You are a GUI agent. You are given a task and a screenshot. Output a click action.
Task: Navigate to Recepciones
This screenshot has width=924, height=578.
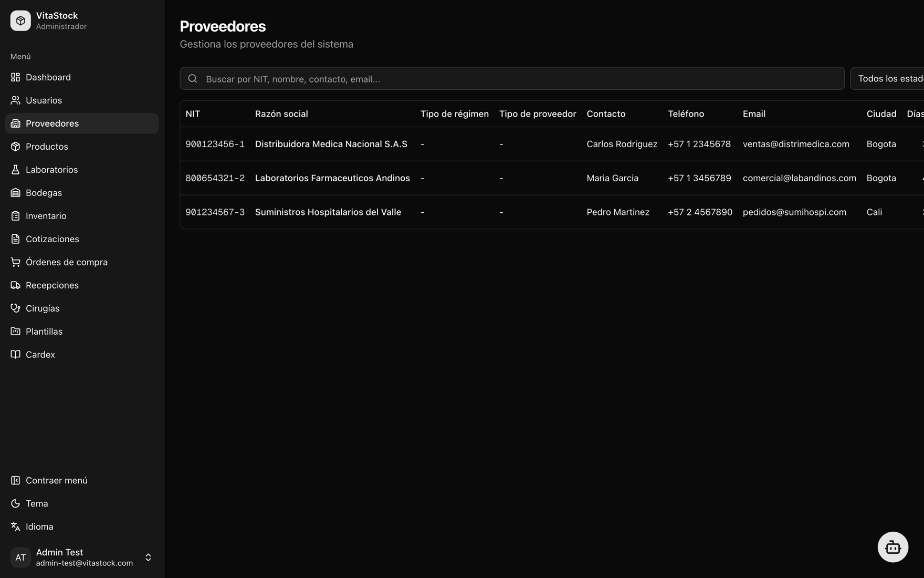(82, 285)
